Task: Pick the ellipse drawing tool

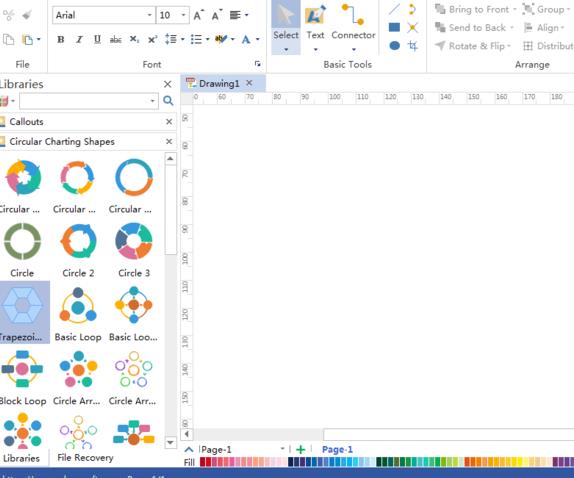Action: (394, 46)
